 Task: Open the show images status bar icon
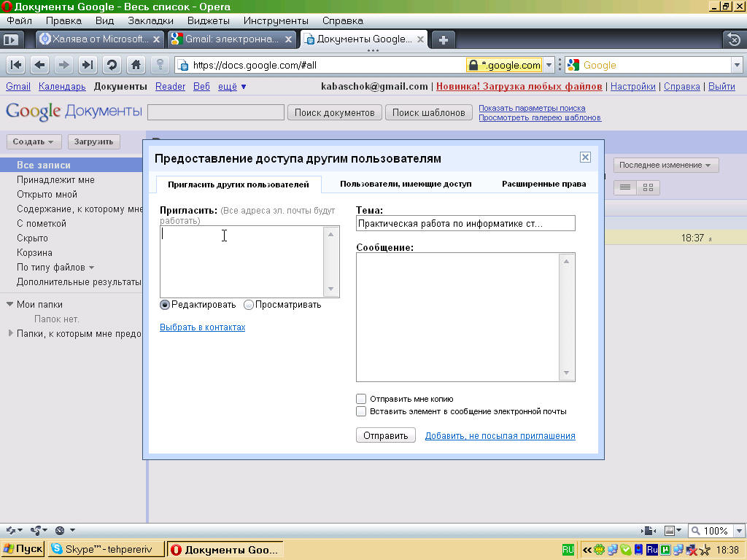[x=673, y=531]
